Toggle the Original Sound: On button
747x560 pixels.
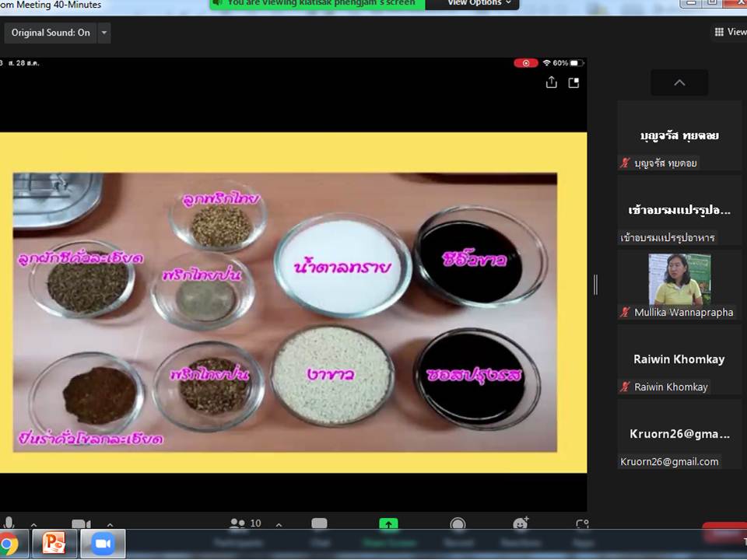tap(50, 33)
